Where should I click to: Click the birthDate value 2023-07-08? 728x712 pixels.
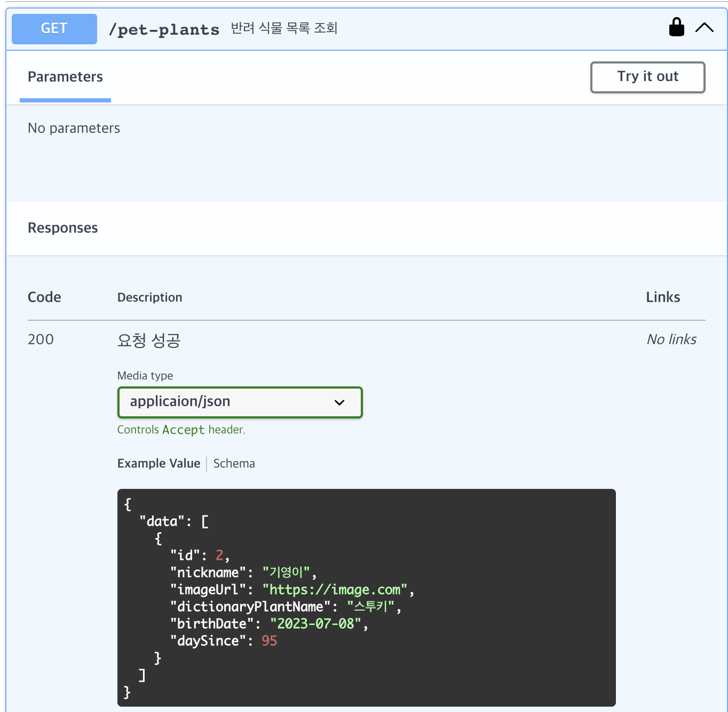[315, 624]
